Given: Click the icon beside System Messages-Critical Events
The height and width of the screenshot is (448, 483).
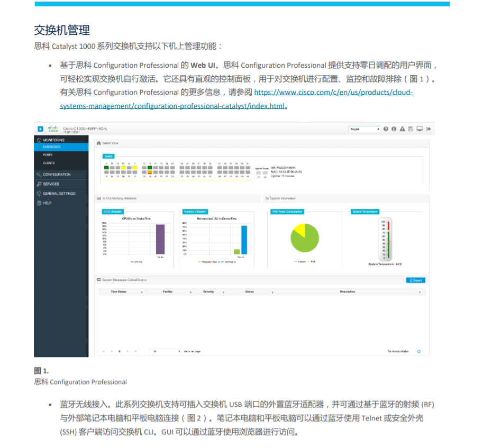Looking at the screenshot, I should click(99, 280).
